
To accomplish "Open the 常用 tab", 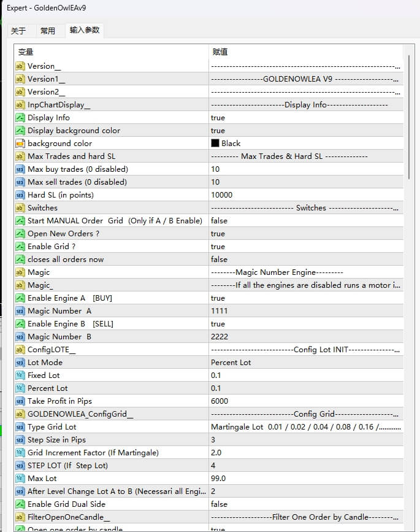I will 47,31.
